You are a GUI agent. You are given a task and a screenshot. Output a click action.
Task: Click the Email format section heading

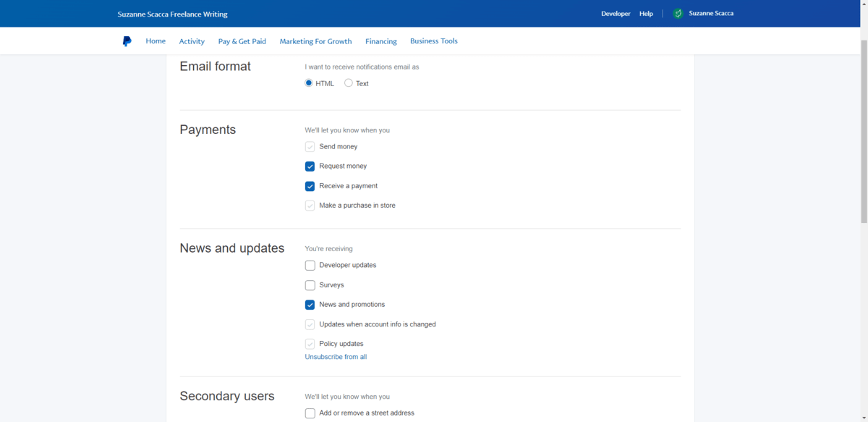(x=215, y=67)
